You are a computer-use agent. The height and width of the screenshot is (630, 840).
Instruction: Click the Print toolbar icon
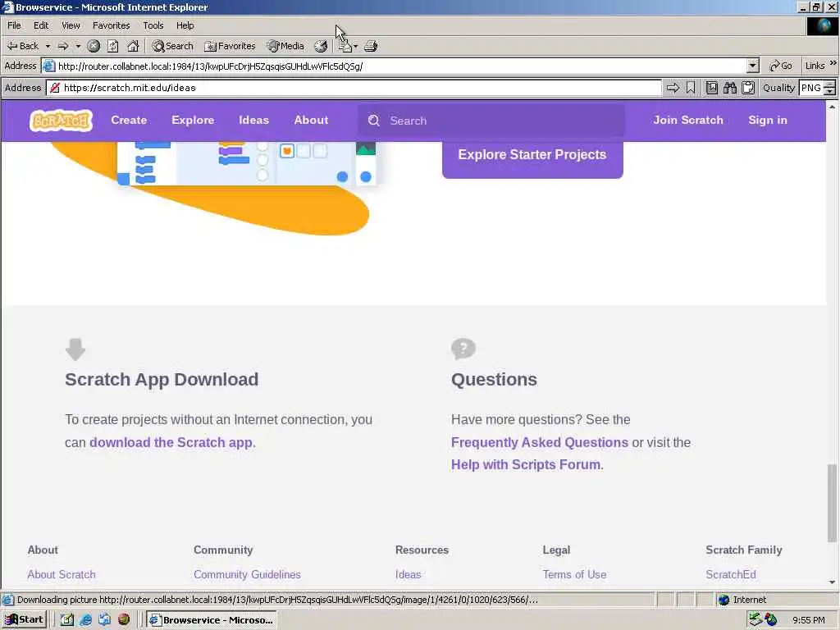click(371, 46)
